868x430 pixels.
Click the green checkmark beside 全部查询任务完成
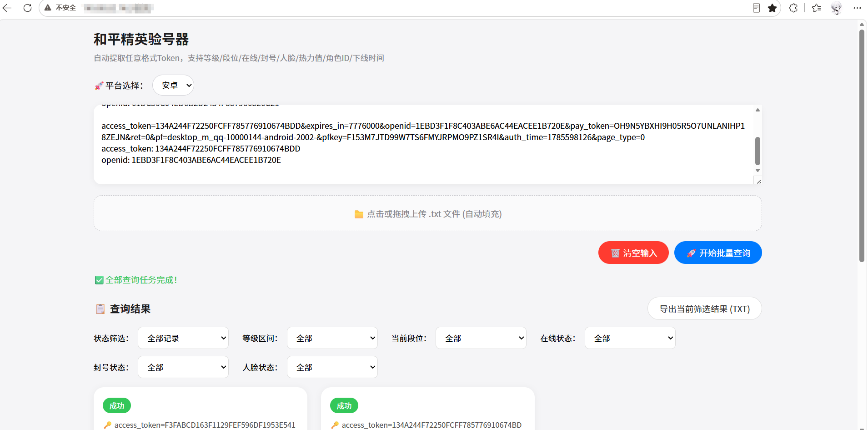point(99,280)
